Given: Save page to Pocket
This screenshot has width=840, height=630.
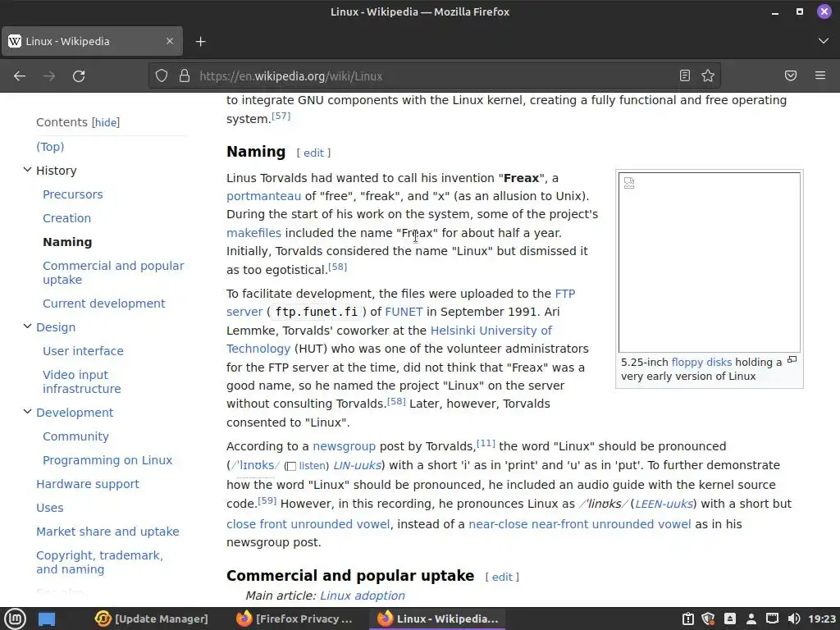Looking at the screenshot, I should [x=791, y=76].
